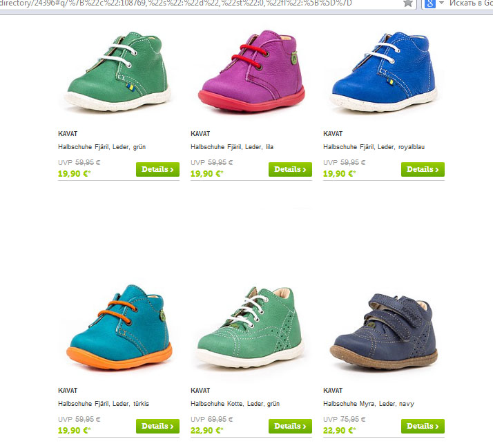This screenshot has height=448, width=493.
Task: Select the turquoise shoe with orange sole
Action: 119,327
